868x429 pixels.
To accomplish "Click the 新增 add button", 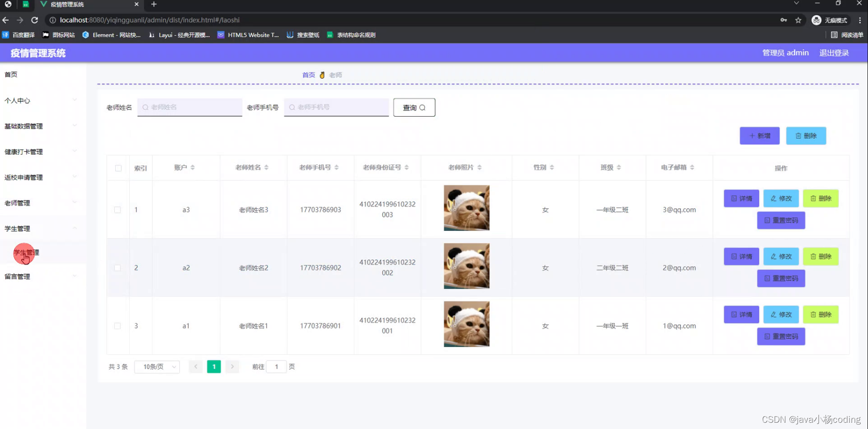I will point(759,136).
